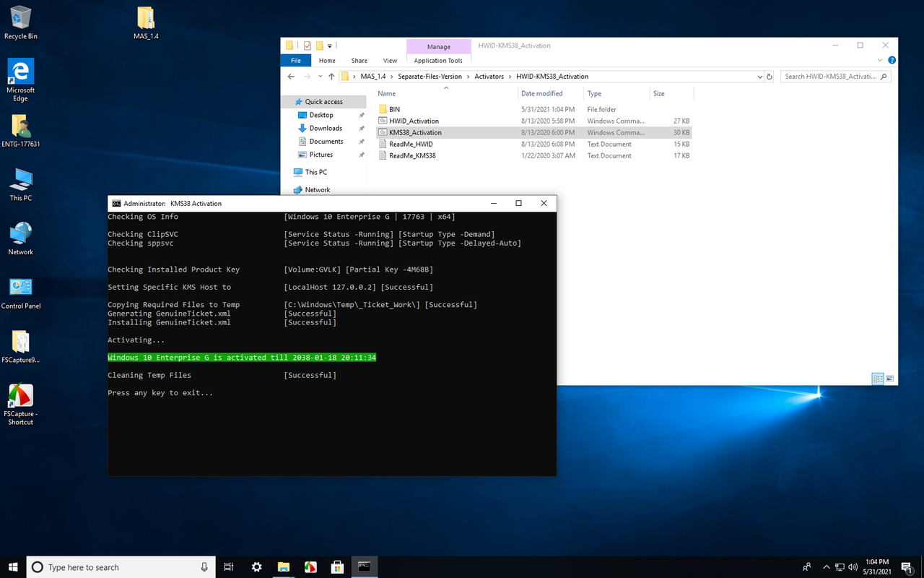Screen dimensions: 924x578
Task: Navigate to Separate-Files-Version in the breadcrumb
Action: (430, 77)
